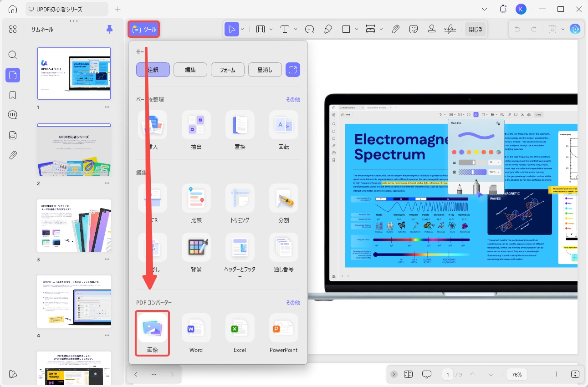Image resolution: width=588 pixels, height=387 pixels.
Task: Pick the cursor selection tool
Action: click(x=232, y=29)
